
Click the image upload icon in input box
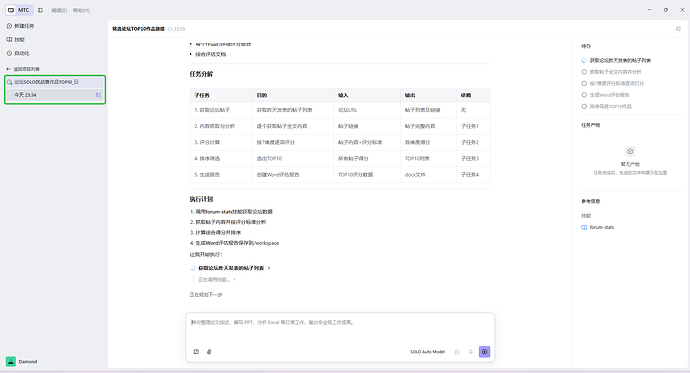pyautogui.click(x=196, y=351)
